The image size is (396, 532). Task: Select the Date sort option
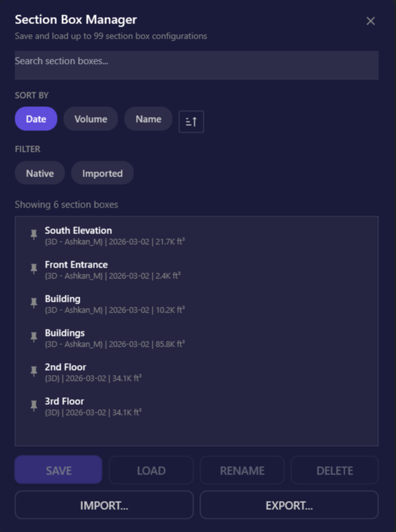pyautogui.click(x=35, y=118)
